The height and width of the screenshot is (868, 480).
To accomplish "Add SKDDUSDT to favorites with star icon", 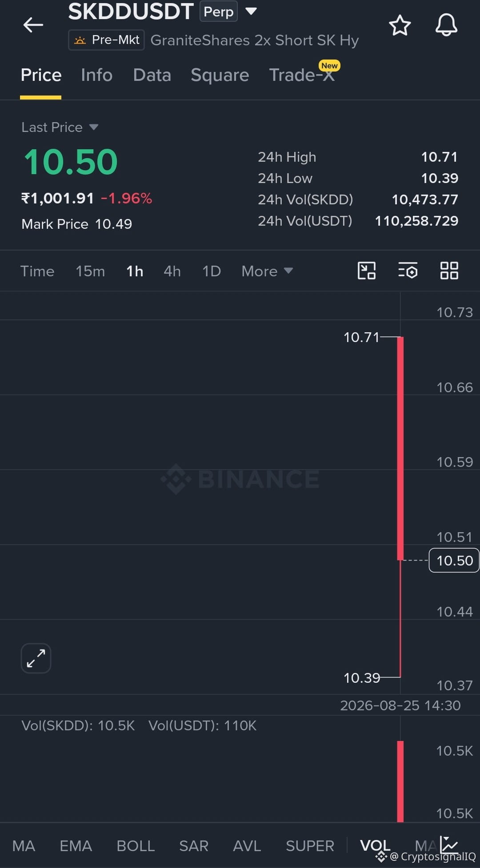I will [x=400, y=25].
